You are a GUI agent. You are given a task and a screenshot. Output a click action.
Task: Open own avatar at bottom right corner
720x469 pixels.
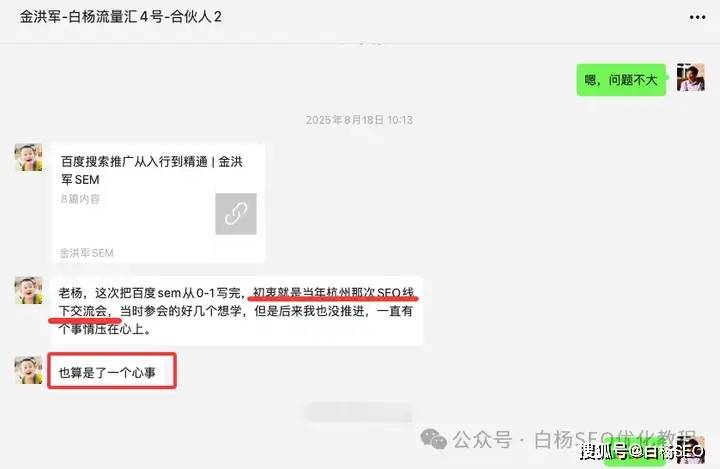pos(691,450)
